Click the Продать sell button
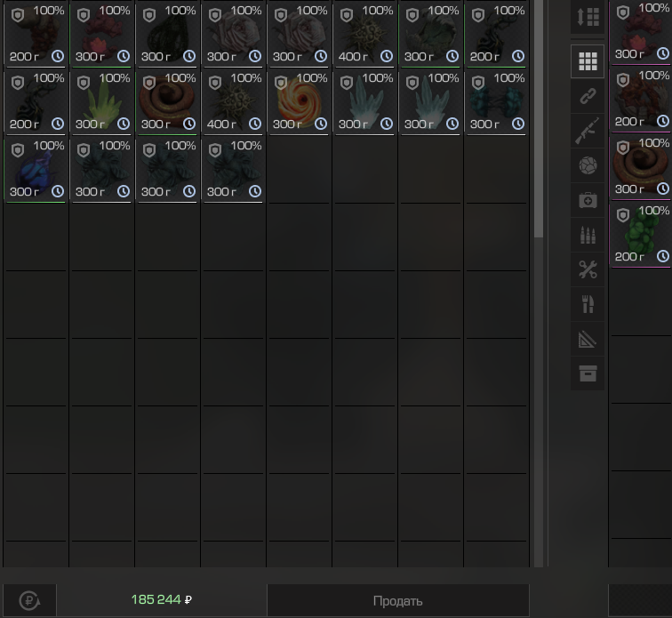This screenshot has height=618, width=672. click(x=398, y=600)
